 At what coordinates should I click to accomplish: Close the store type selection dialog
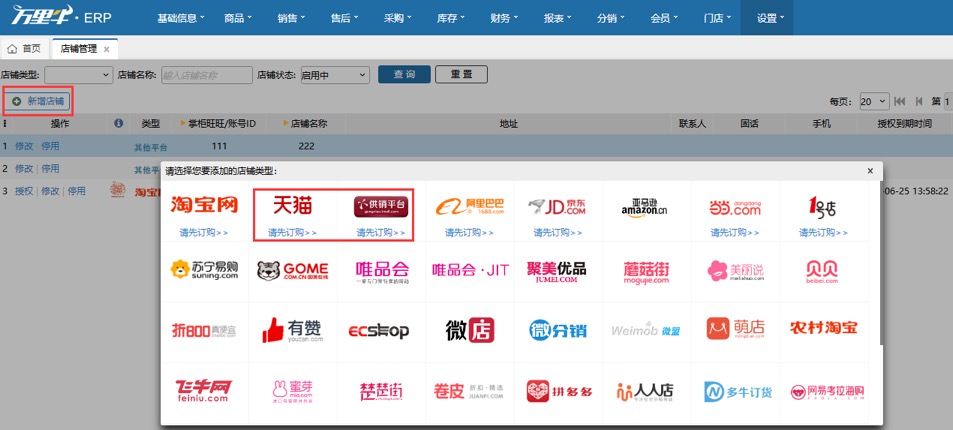point(870,171)
